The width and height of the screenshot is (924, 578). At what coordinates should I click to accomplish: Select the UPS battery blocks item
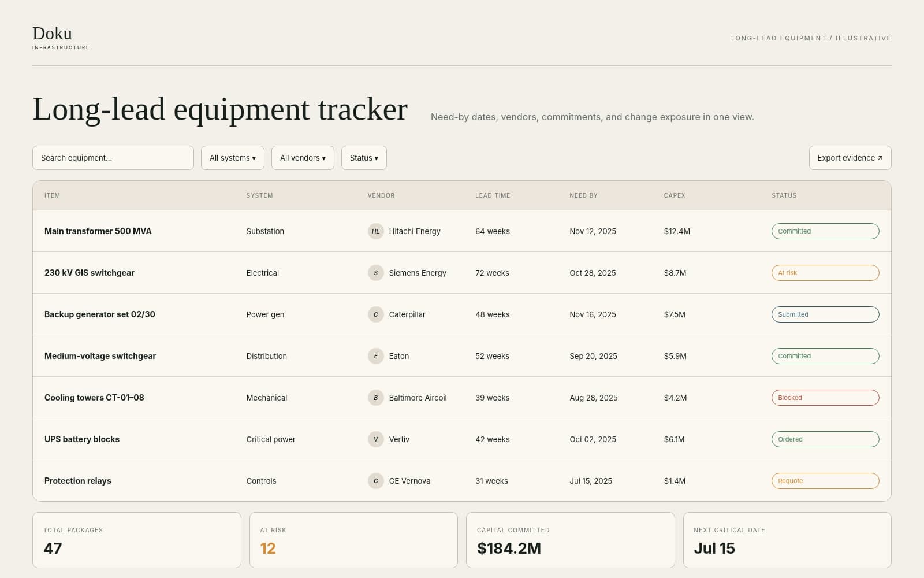[x=82, y=439]
